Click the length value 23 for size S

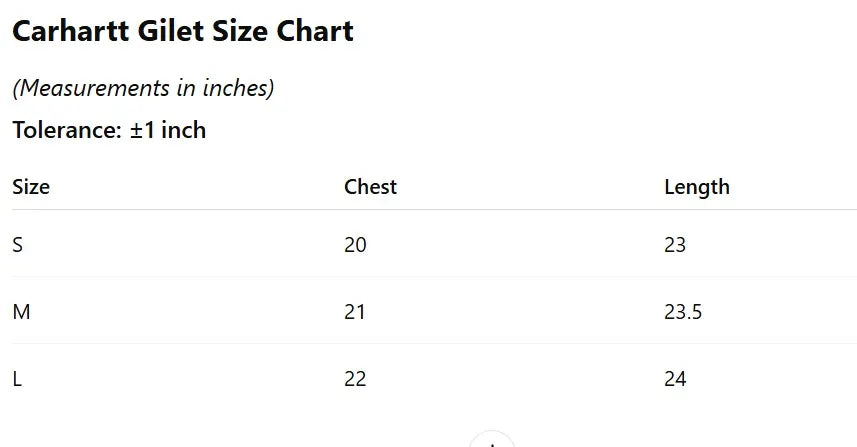click(675, 245)
